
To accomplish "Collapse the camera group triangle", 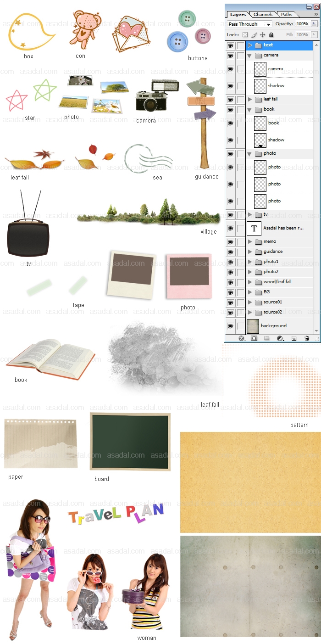I will click(250, 55).
